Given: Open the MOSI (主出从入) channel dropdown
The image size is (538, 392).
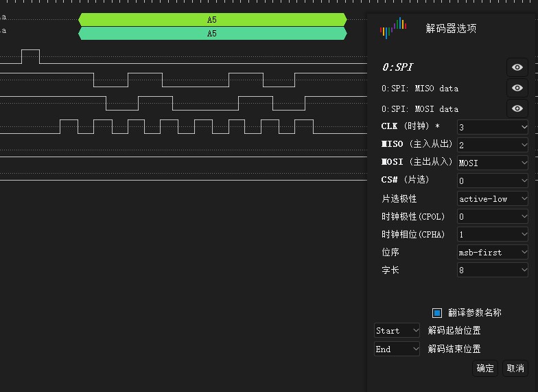Looking at the screenshot, I should point(493,163).
